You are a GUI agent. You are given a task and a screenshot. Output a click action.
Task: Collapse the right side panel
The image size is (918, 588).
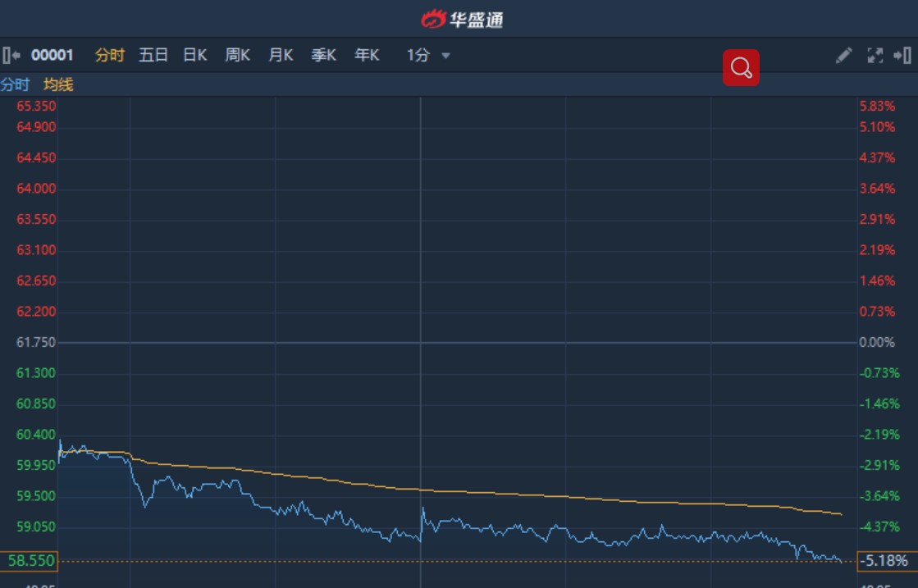pyautogui.click(x=902, y=56)
